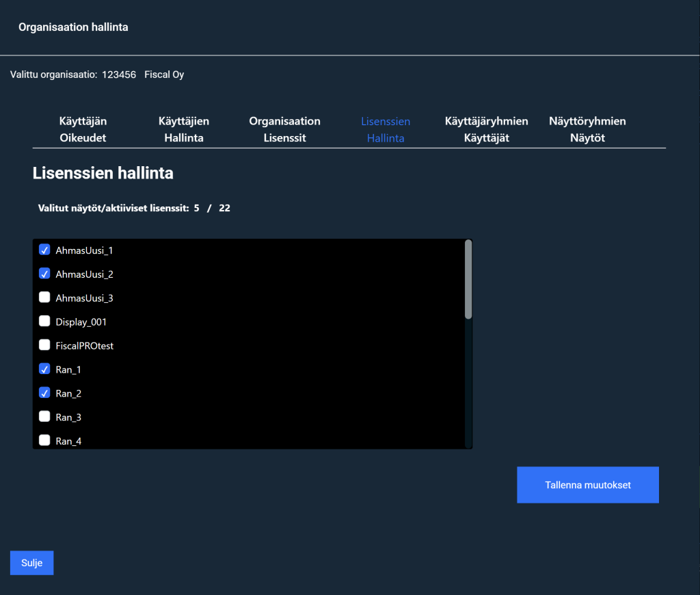Go to Organisaation Lisenssit tab
Screen dimensions: 700x595
pos(284,129)
